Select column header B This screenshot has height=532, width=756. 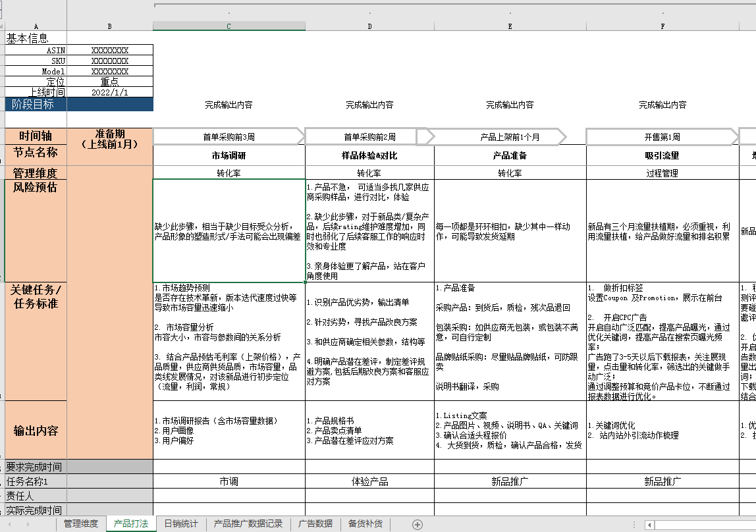(109, 26)
